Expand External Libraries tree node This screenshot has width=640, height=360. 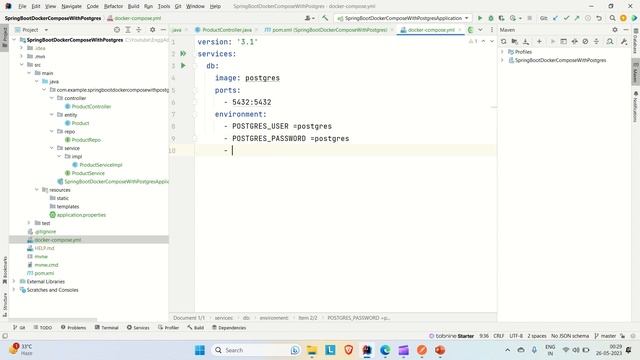coord(14,281)
